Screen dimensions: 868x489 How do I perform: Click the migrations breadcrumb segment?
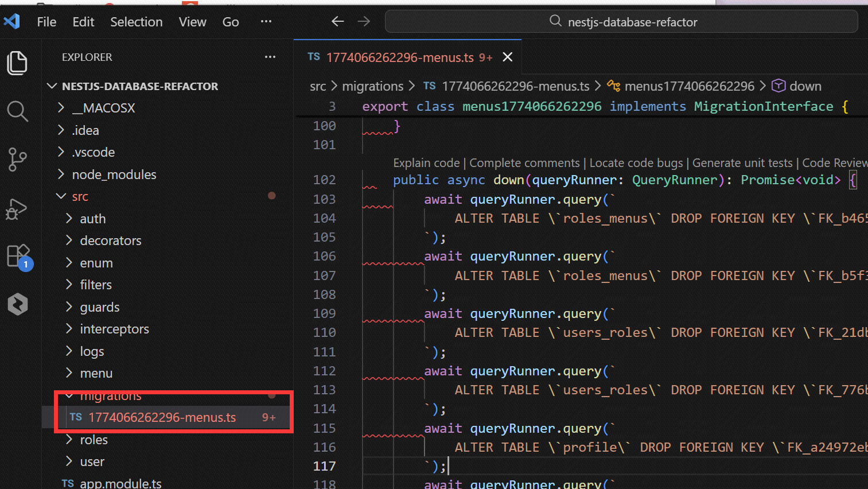(373, 86)
